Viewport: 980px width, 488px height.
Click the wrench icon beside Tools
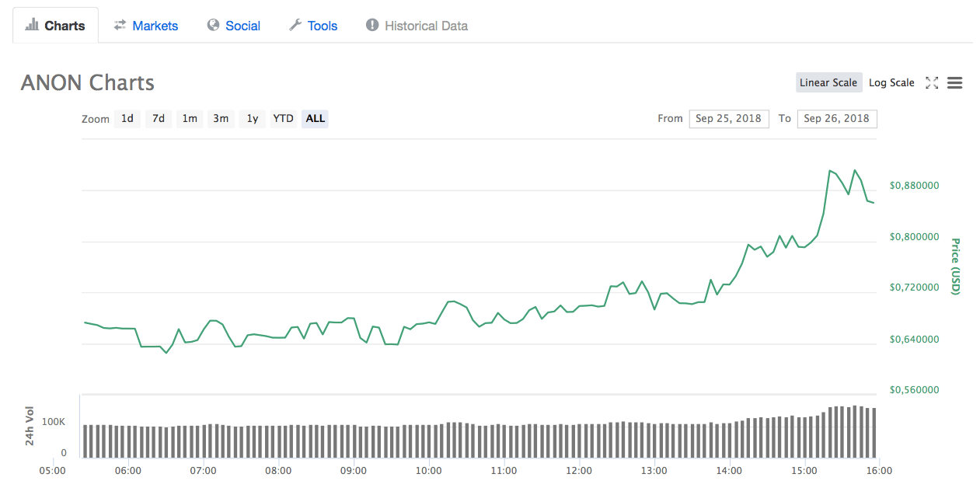295,25
